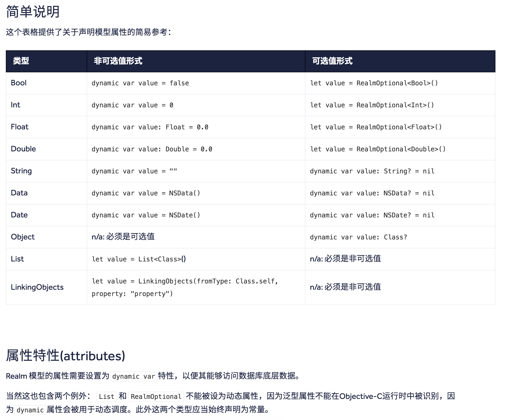Click code 'RealmOptional<Int>()'
This screenshot has height=420, width=508.
(x=395, y=105)
